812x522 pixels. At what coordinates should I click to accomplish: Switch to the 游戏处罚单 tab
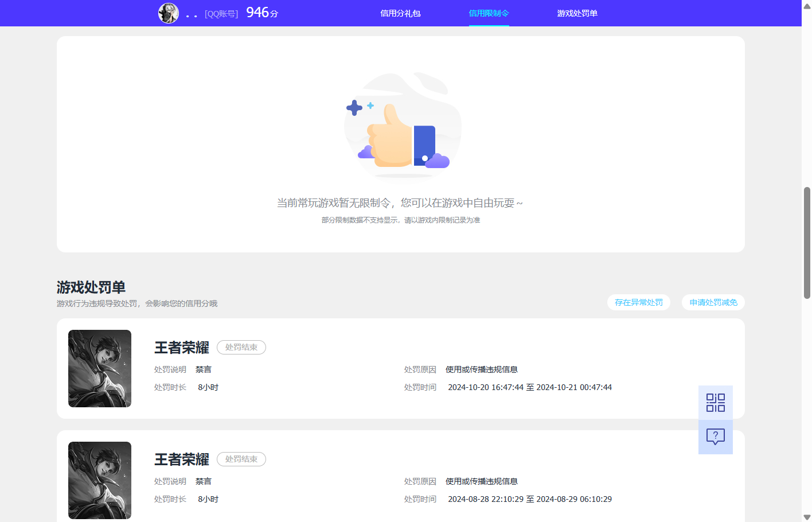577,13
